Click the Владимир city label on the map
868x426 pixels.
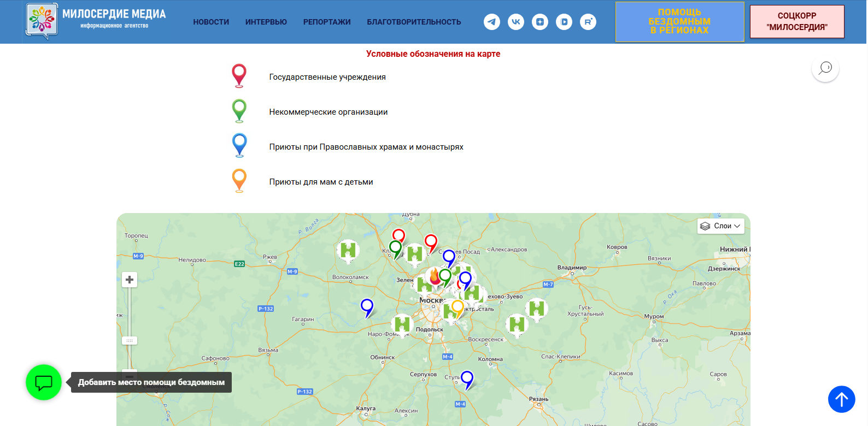(572, 268)
